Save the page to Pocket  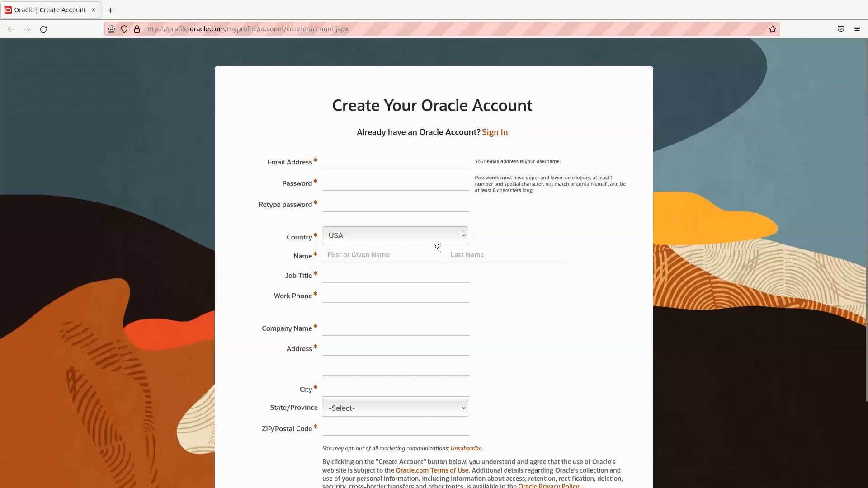[x=841, y=28]
